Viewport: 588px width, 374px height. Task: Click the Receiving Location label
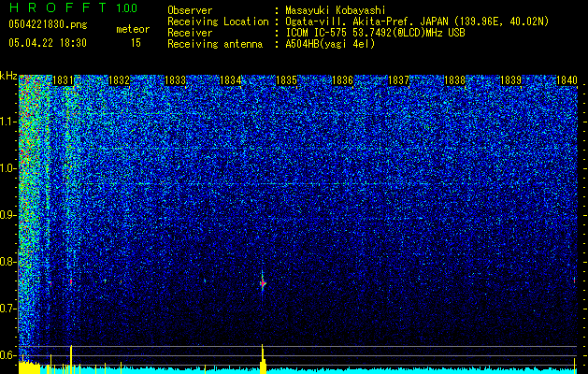click(x=218, y=22)
